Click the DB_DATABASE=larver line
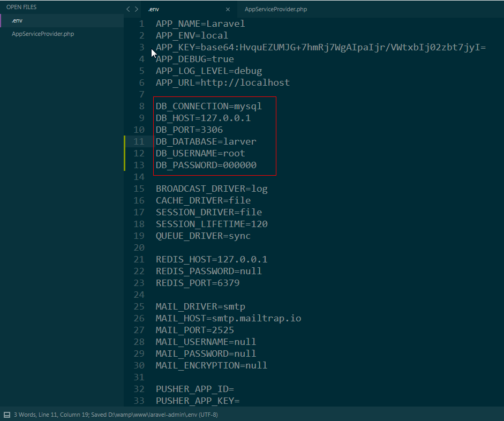Viewport: 504px width, 421px height. (x=206, y=141)
